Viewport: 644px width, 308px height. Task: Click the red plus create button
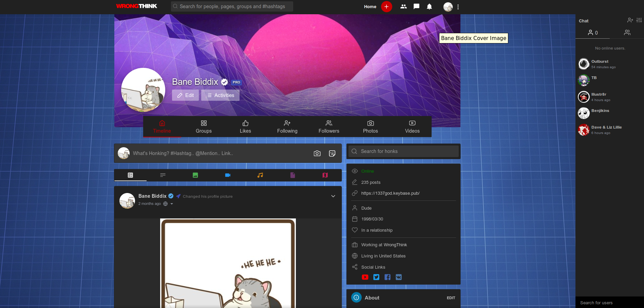386,6
